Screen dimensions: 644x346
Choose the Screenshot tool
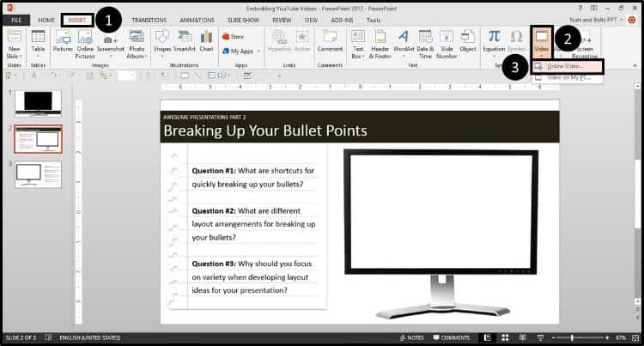click(111, 45)
